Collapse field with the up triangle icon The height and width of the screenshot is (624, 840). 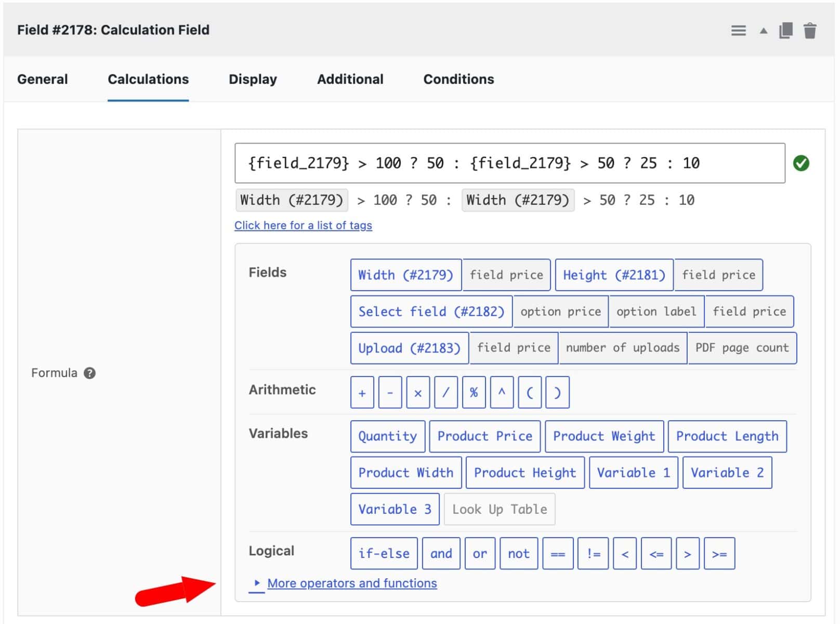point(763,31)
